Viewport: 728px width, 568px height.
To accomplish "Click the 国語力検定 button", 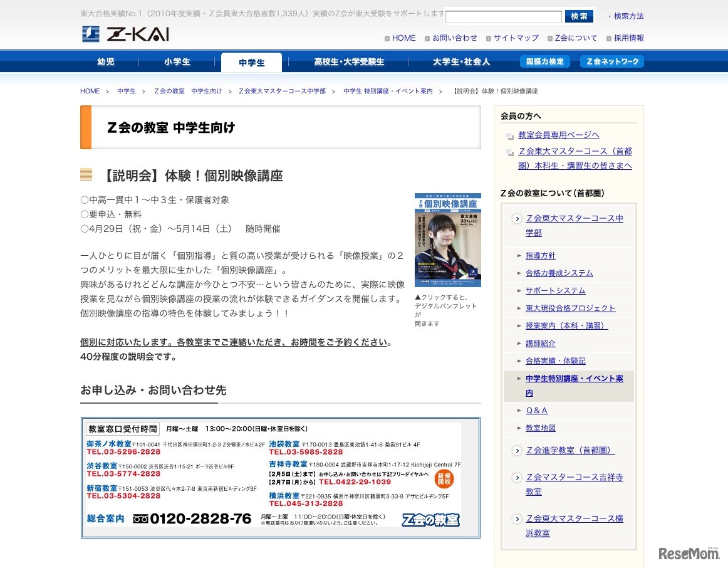I will [544, 61].
